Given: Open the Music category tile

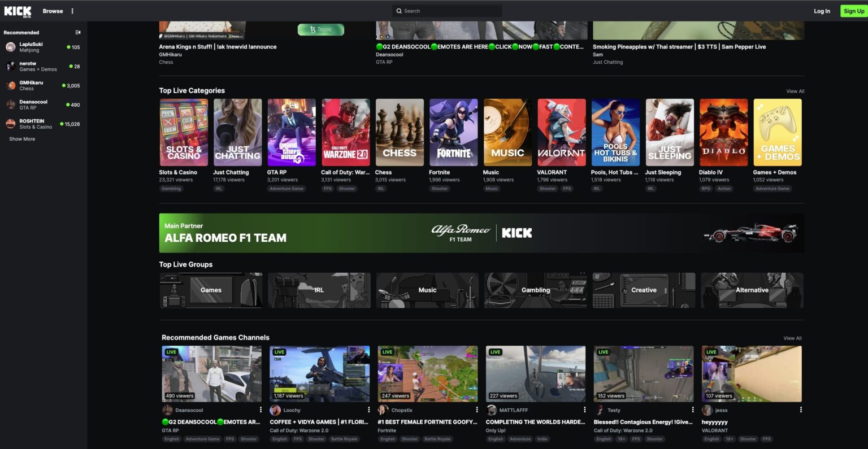Looking at the screenshot, I should click(x=507, y=133).
